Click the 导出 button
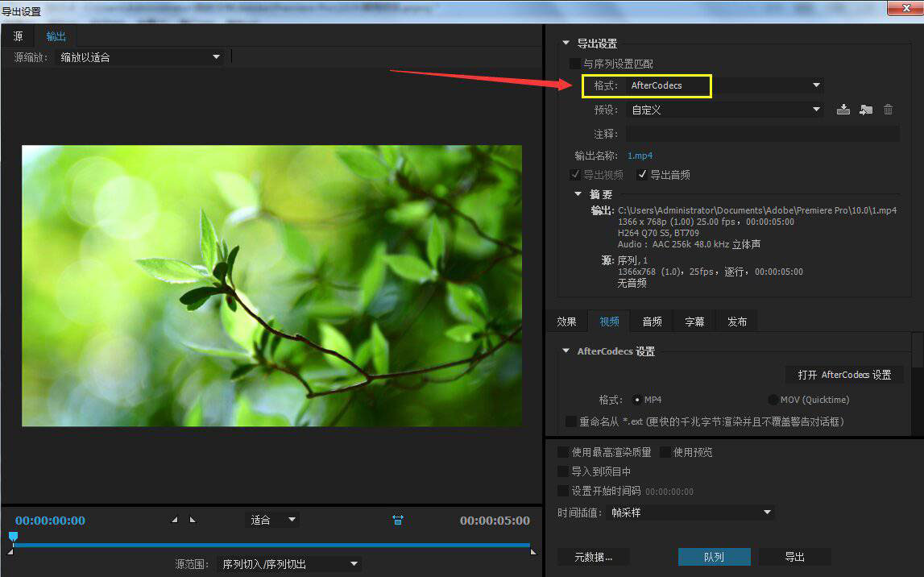 pos(794,557)
